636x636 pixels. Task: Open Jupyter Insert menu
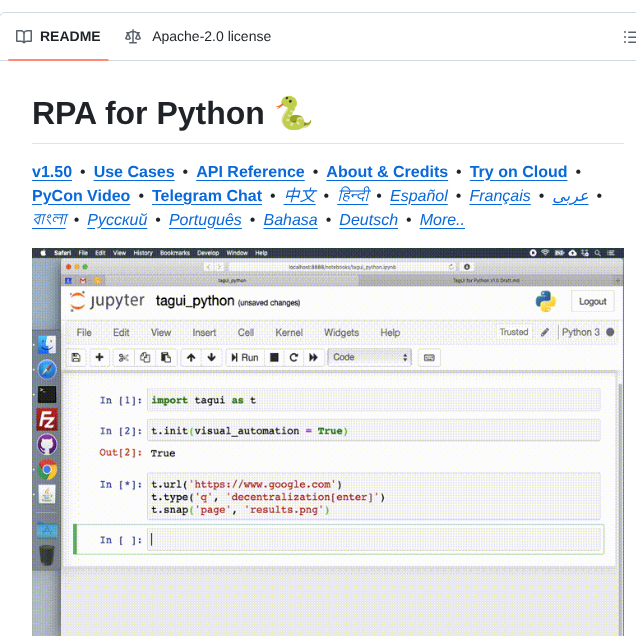(x=204, y=333)
